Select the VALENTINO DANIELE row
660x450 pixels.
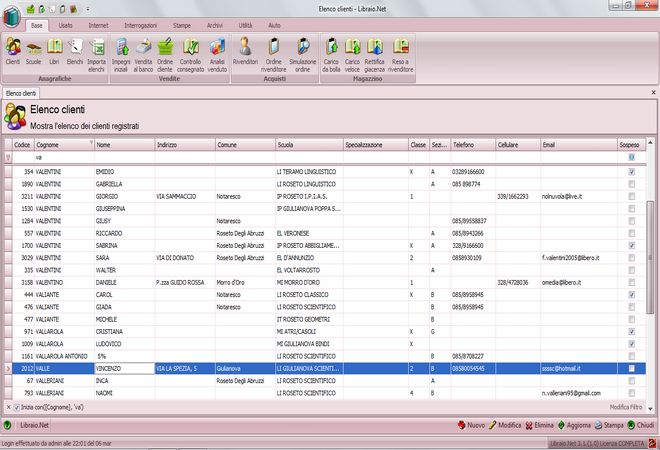[x=324, y=282]
